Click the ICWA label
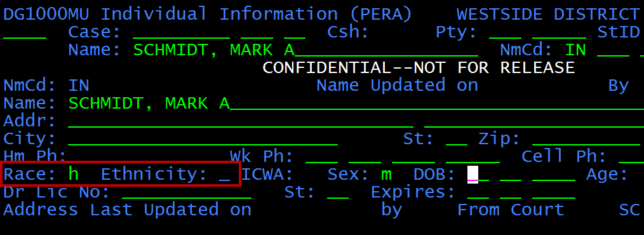This screenshot has height=235, width=644. pos(267,175)
